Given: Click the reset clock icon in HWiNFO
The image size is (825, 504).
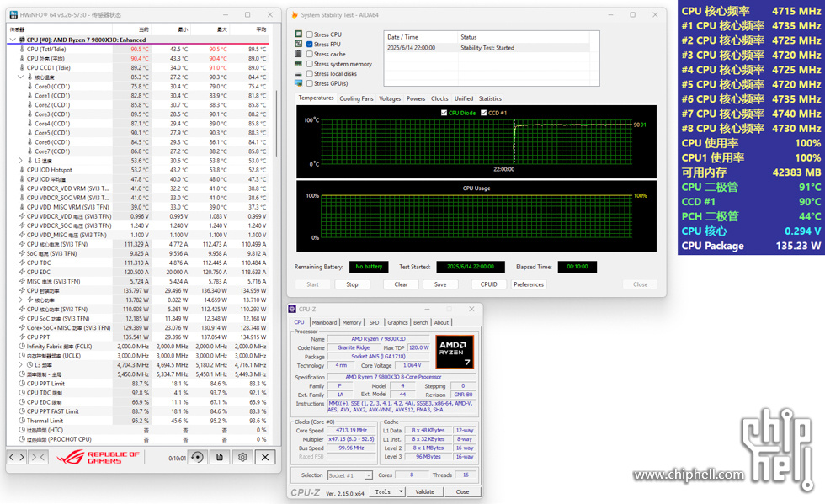Looking at the screenshot, I should click(197, 457).
